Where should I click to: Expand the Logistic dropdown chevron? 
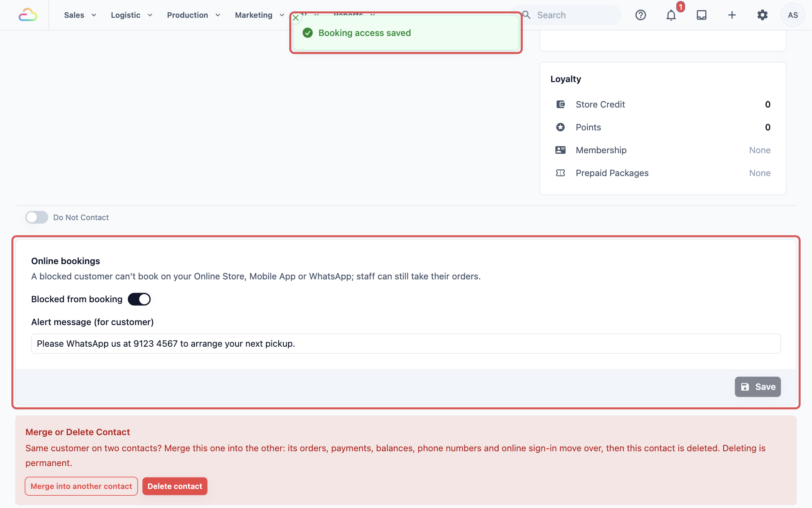point(150,15)
